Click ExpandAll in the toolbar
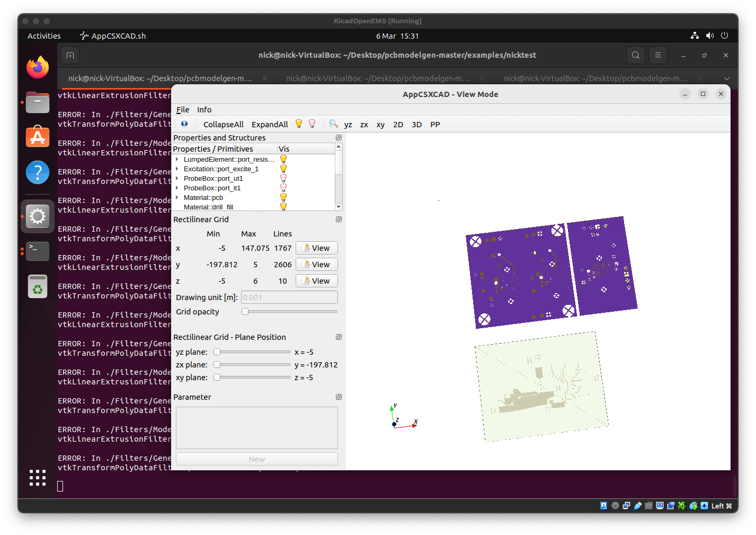 point(270,125)
